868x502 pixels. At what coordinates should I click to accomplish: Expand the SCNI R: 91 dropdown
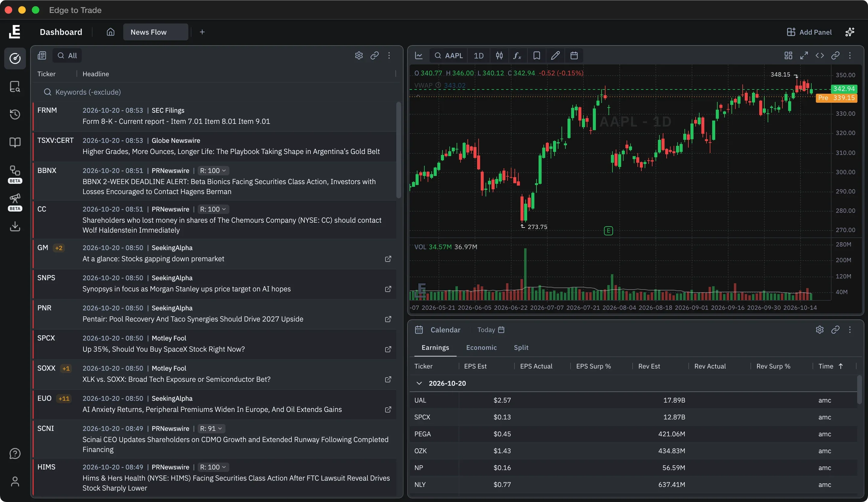click(x=211, y=428)
